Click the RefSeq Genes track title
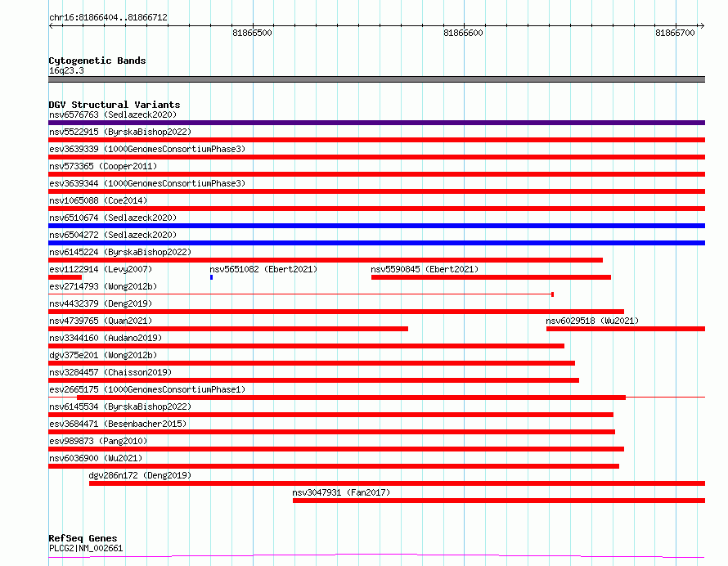The width and height of the screenshot is (728, 566). point(83,539)
